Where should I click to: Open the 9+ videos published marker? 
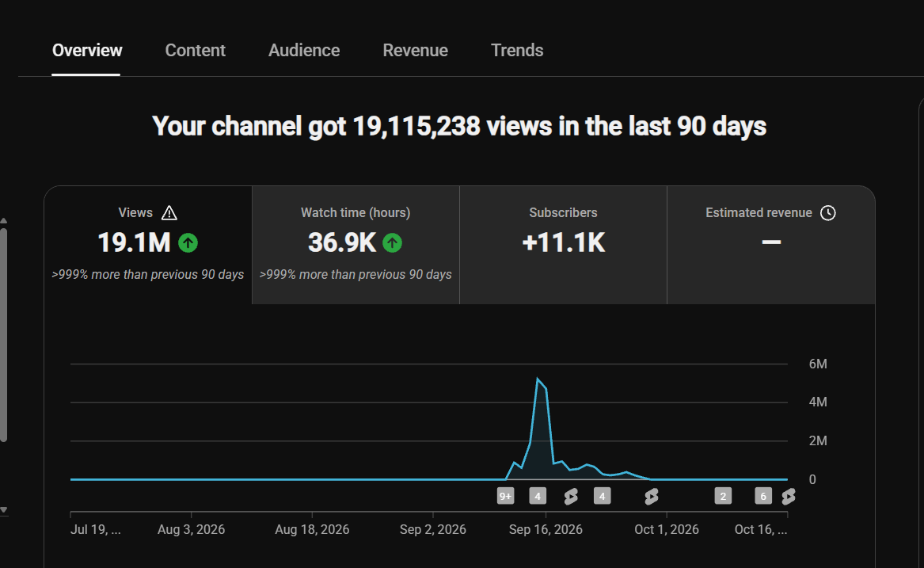coord(506,496)
